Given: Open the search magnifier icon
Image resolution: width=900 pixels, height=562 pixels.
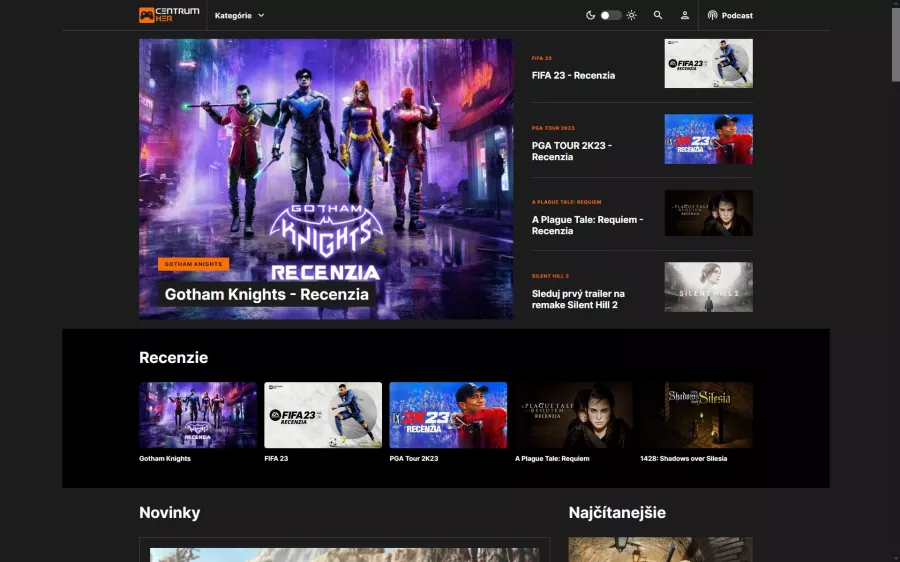Looking at the screenshot, I should 658,15.
